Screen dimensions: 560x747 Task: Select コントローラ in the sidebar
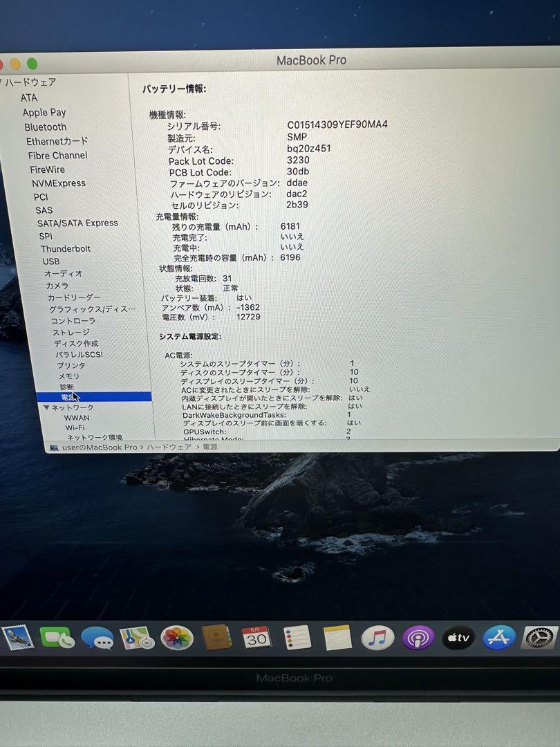pos(73,321)
